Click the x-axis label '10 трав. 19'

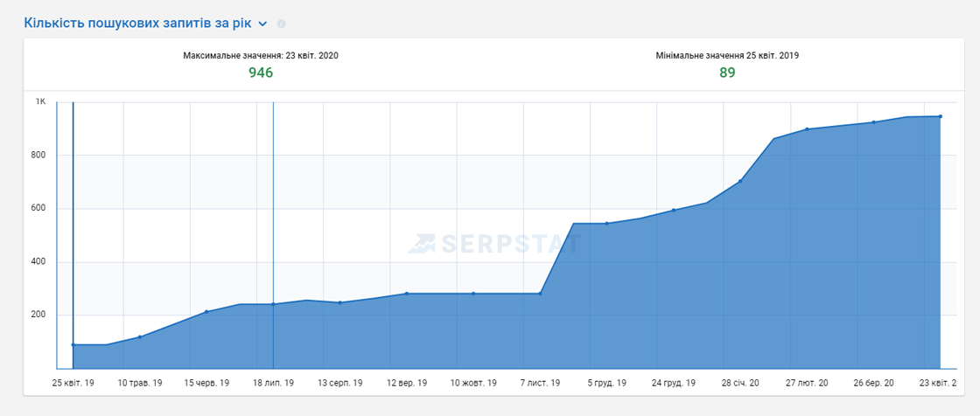point(140,383)
